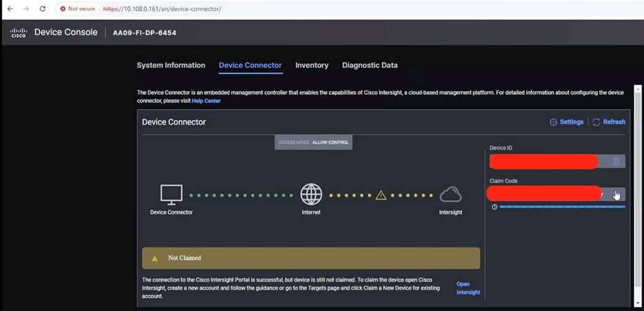Screen dimensions: 644x311
Task: Reload the page with refresh icon
Action: [42, 9]
